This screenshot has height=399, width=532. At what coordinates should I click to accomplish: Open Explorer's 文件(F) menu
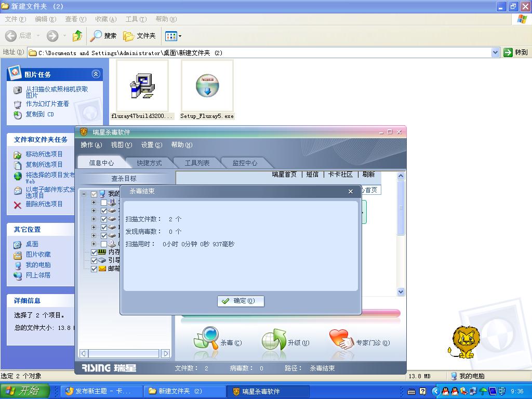pos(16,19)
